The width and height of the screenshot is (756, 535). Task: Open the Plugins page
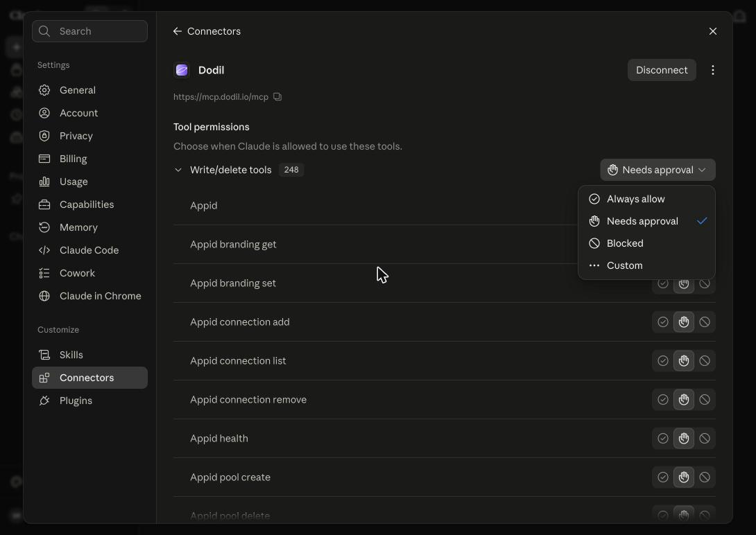pyautogui.click(x=89, y=401)
